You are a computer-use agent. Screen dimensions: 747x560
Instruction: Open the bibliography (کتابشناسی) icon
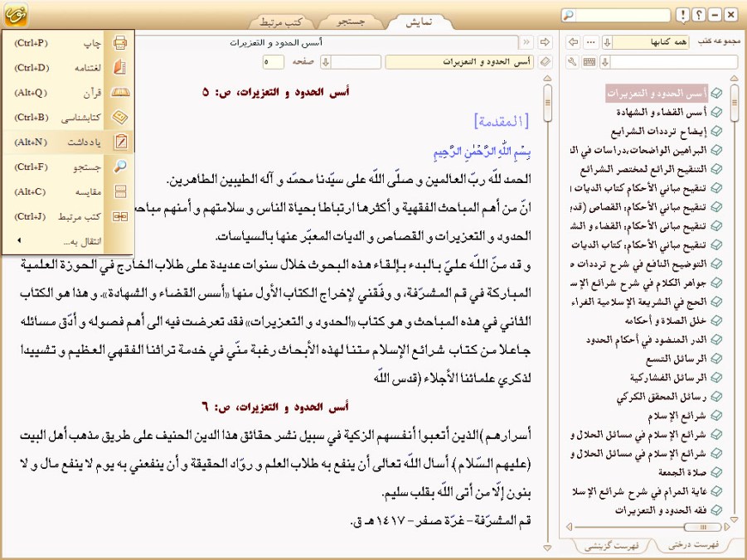(x=120, y=117)
